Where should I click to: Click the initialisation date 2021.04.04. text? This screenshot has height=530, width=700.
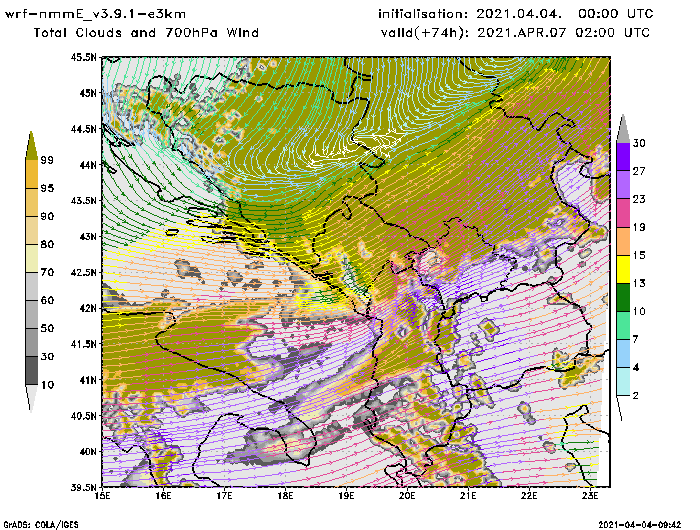point(519,14)
